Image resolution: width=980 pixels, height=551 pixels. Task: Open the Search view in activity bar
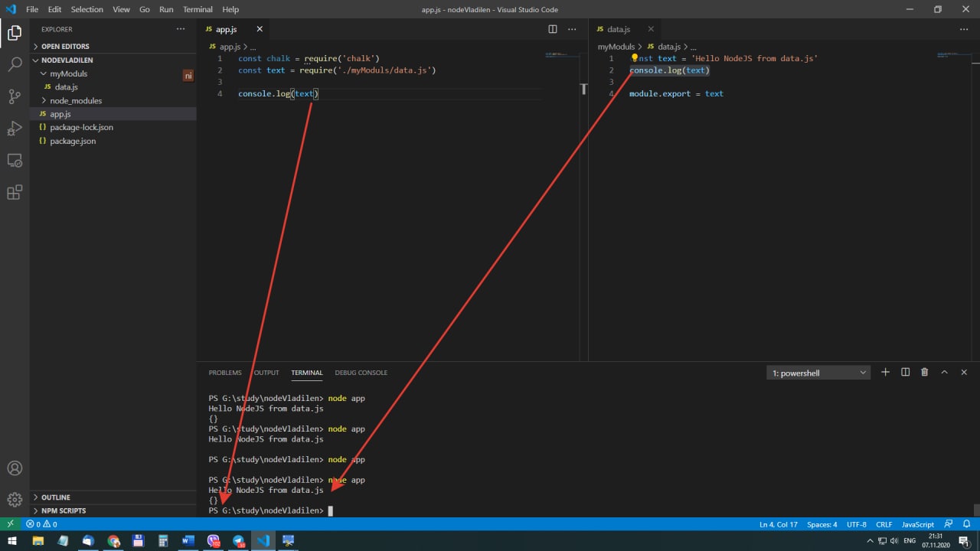click(15, 64)
